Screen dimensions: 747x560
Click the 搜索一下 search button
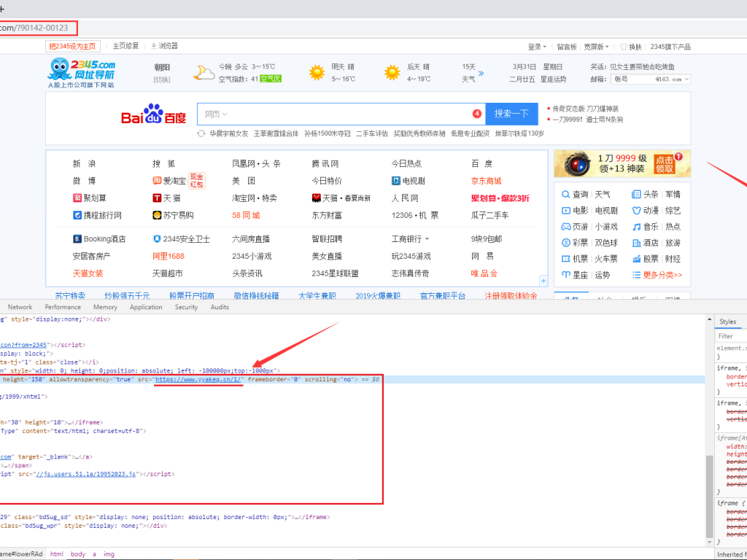click(511, 114)
